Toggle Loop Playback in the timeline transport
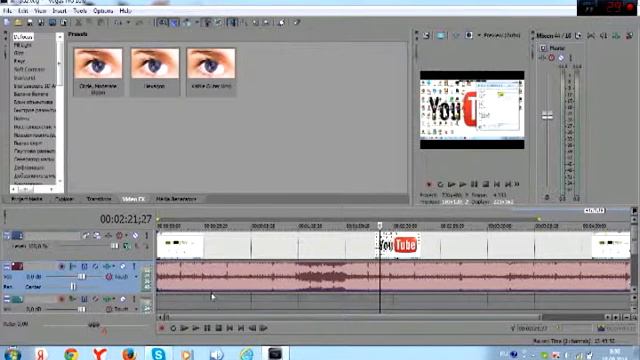Screen dimensions: 640x360 pos(173,328)
